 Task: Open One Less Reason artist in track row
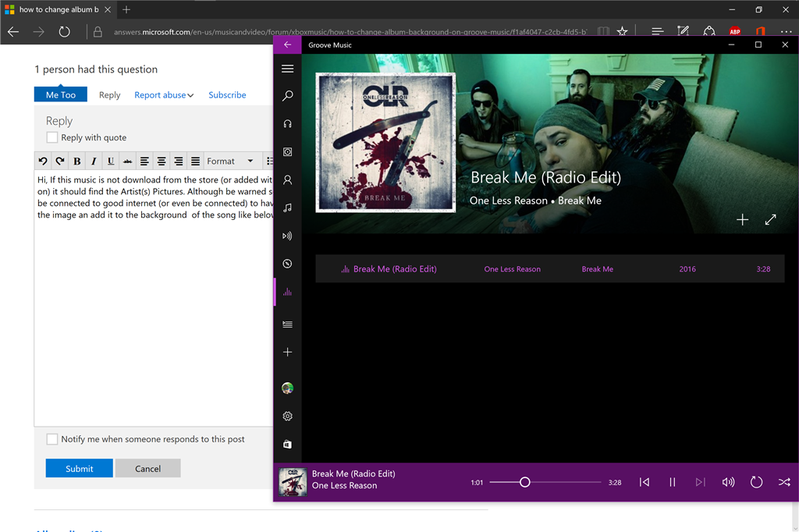pos(512,269)
